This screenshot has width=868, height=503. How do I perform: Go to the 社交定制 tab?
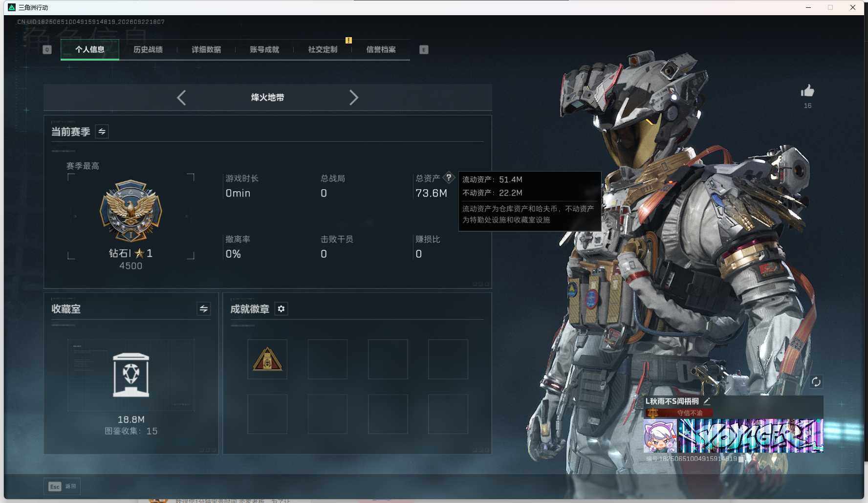(x=323, y=49)
